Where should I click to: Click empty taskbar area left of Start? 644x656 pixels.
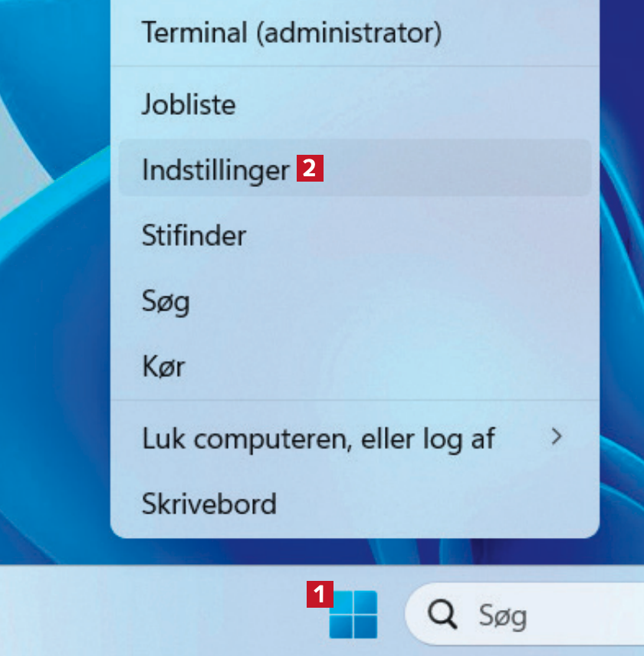tap(153, 613)
